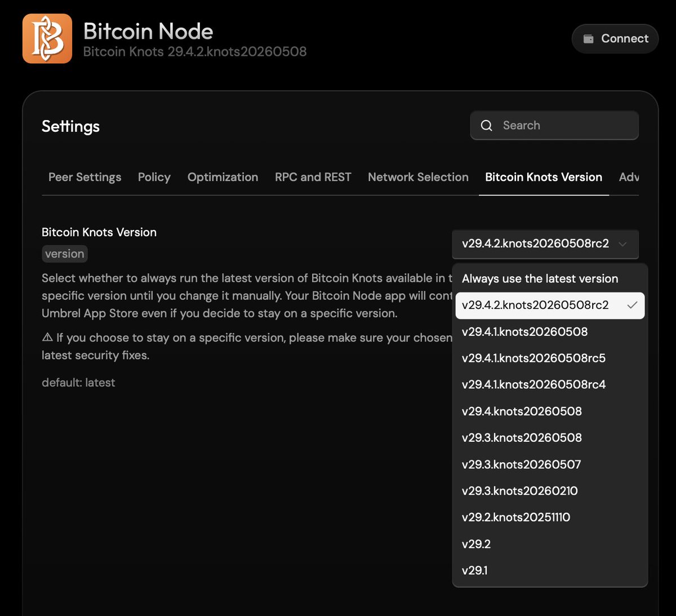The width and height of the screenshot is (676, 616).
Task: Open the RPC and REST tab
Action: click(x=313, y=177)
